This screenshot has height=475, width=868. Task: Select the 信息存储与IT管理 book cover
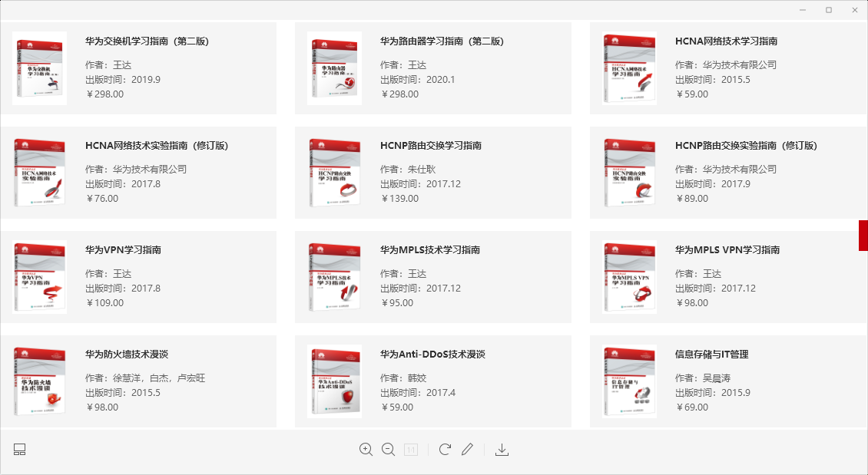pos(629,381)
